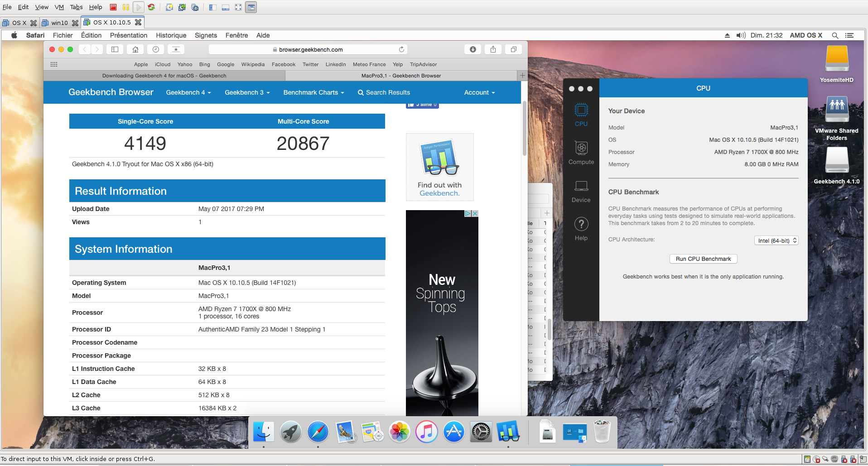Go back with Safari's back arrow

(85, 49)
